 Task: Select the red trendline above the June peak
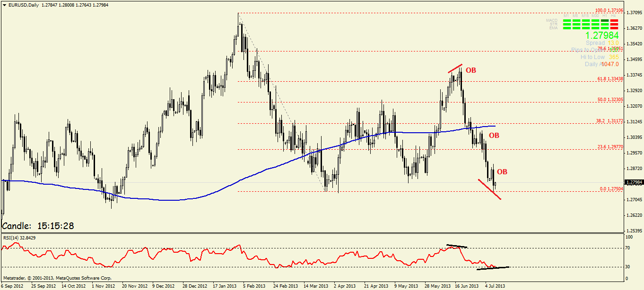coord(455,68)
